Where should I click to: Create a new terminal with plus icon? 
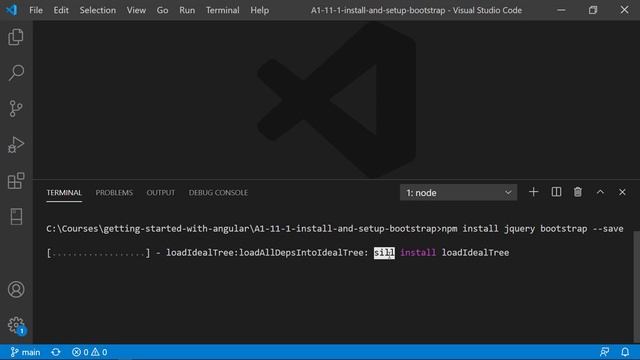point(533,192)
